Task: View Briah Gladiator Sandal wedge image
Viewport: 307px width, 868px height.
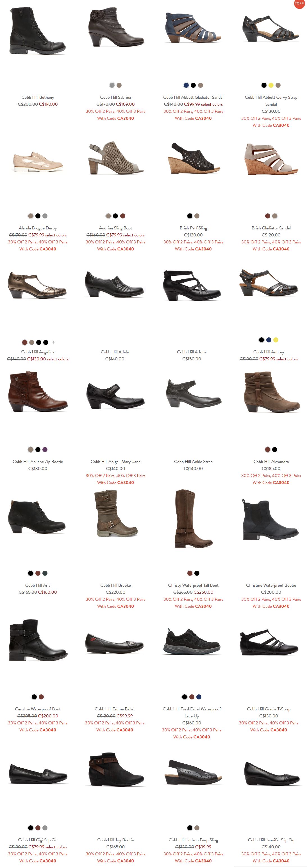Action: pyautogui.click(x=271, y=159)
